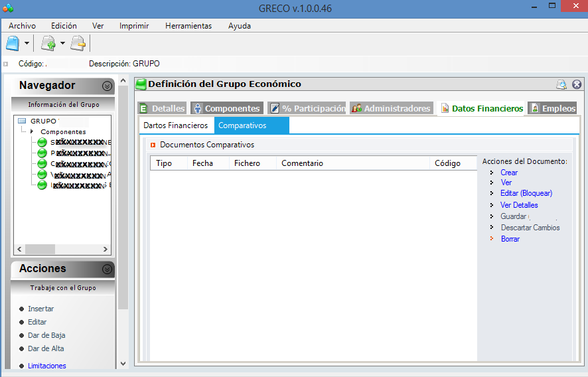Click Editar in the Acciones panel
The width and height of the screenshot is (588, 377).
point(37,322)
